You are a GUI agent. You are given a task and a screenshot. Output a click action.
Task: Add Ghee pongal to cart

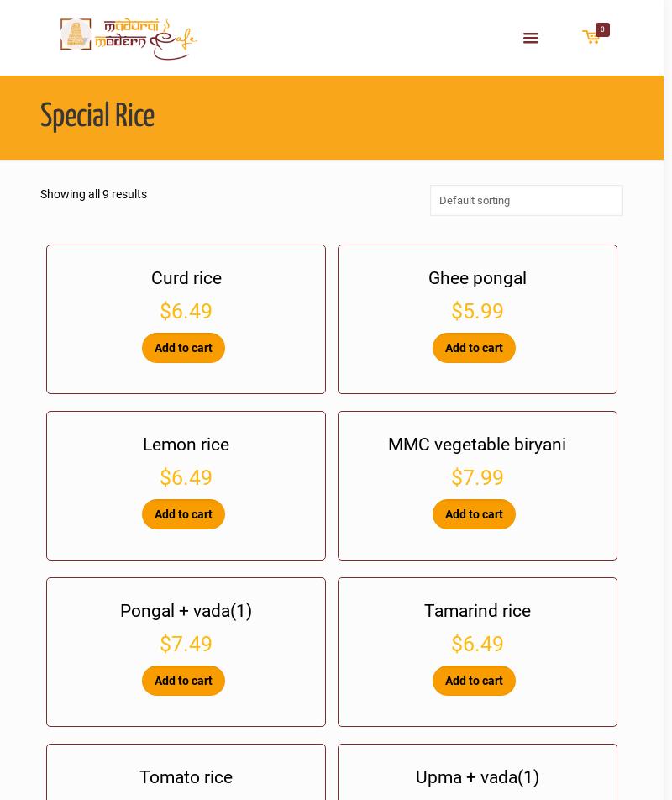(x=474, y=348)
